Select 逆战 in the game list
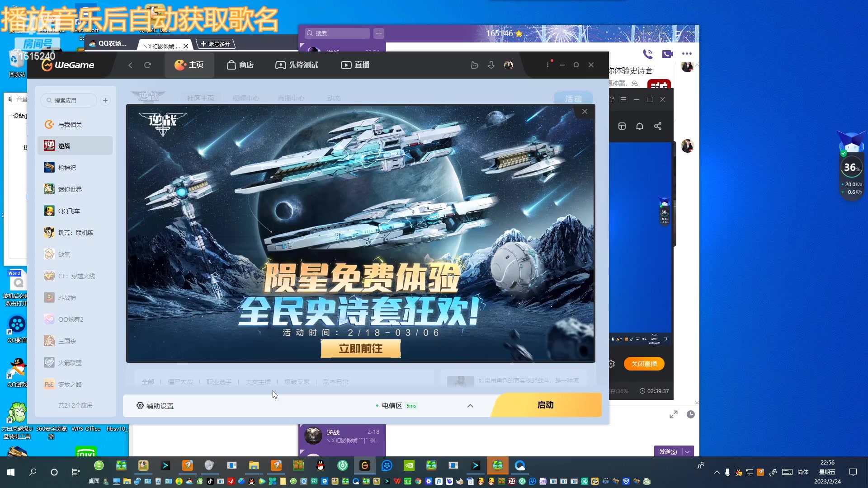The height and width of the screenshot is (488, 868). coord(75,145)
